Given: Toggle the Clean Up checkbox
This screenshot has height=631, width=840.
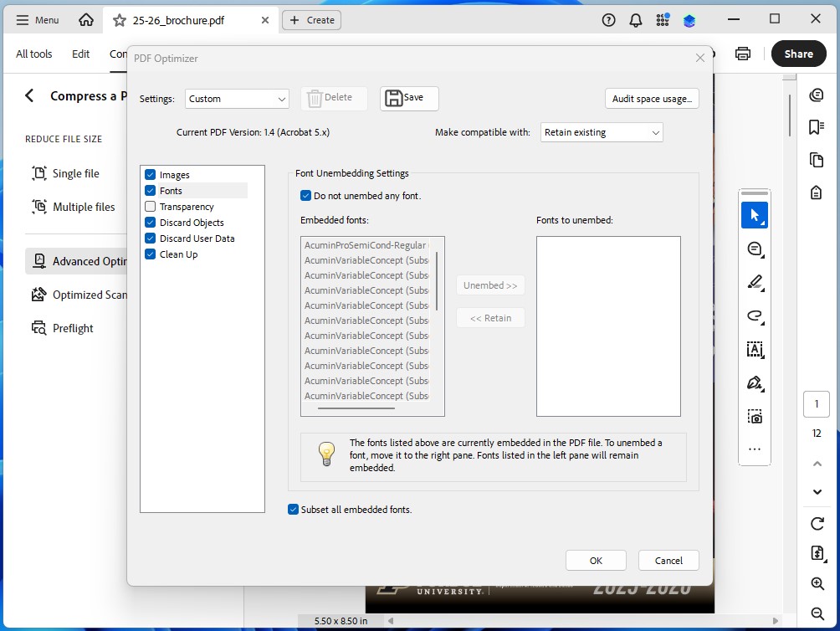Looking at the screenshot, I should (x=150, y=254).
